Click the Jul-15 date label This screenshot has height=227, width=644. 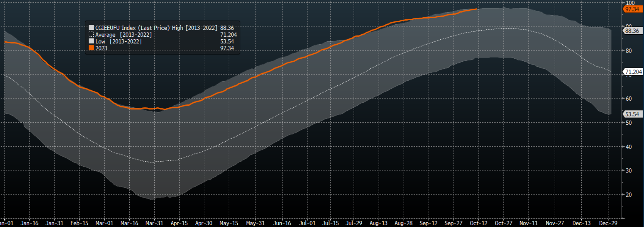[x=330, y=223]
